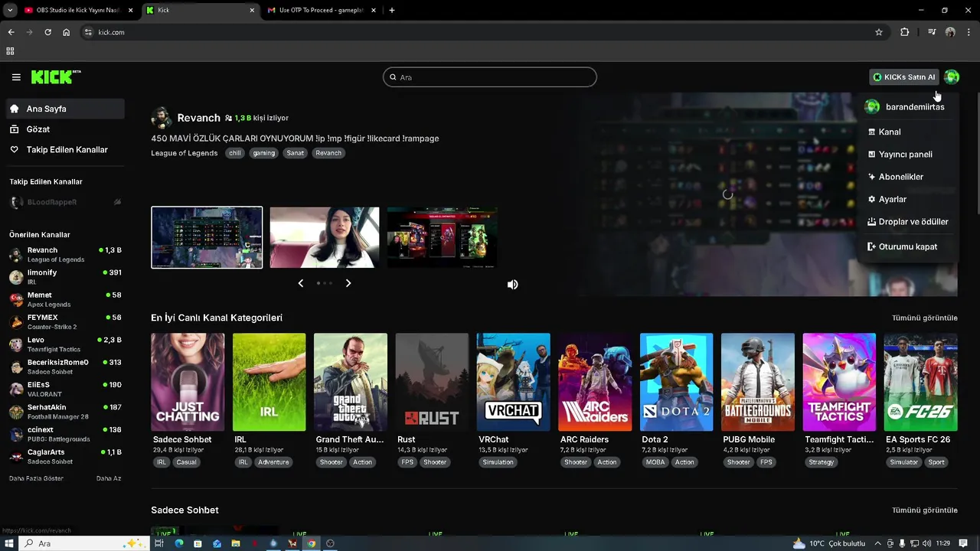Viewport: 980px width, 551px height.
Task: Open Chrome media controls icon
Action: [x=932, y=32]
